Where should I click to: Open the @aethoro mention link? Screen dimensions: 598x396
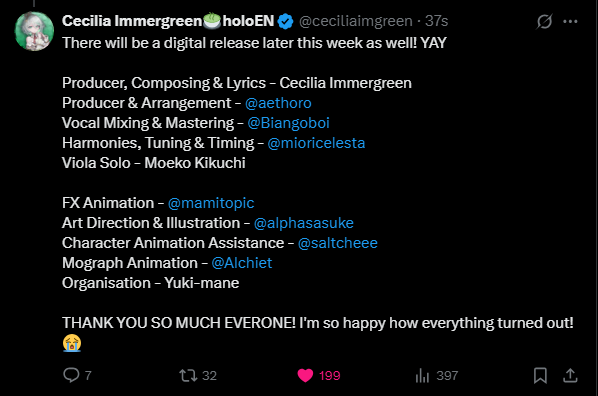click(278, 103)
